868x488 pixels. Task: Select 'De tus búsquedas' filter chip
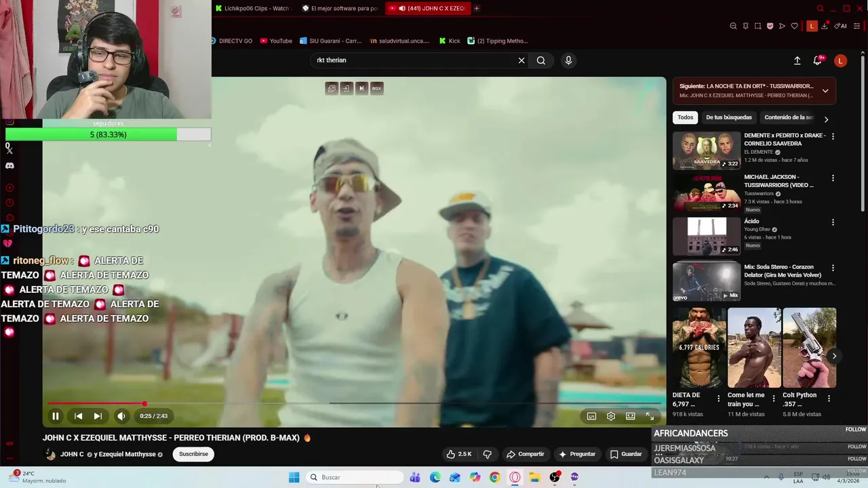point(729,117)
